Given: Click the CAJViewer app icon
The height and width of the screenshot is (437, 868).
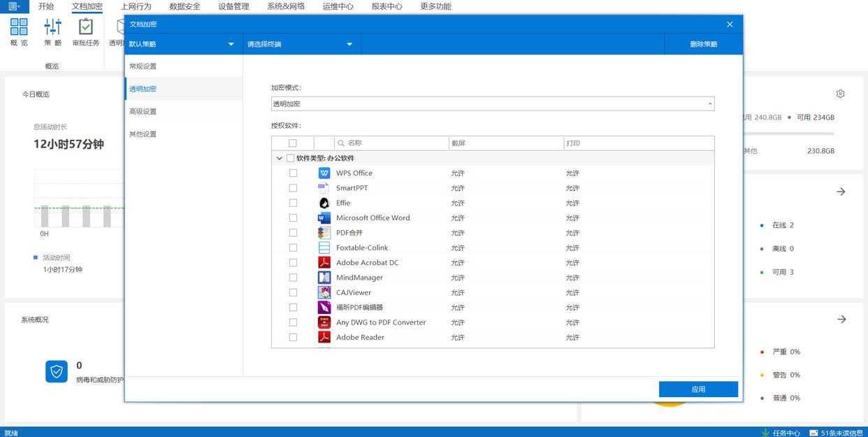Looking at the screenshot, I should click(x=324, y=293).
